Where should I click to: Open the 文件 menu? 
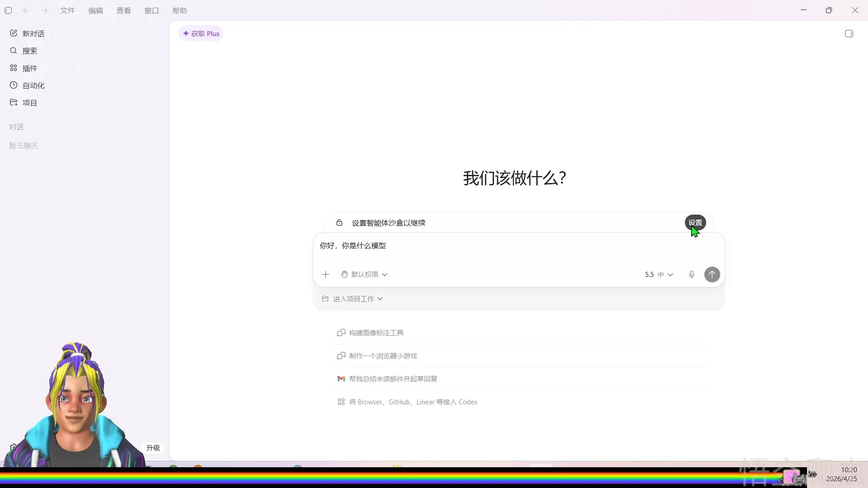(67, 10)
